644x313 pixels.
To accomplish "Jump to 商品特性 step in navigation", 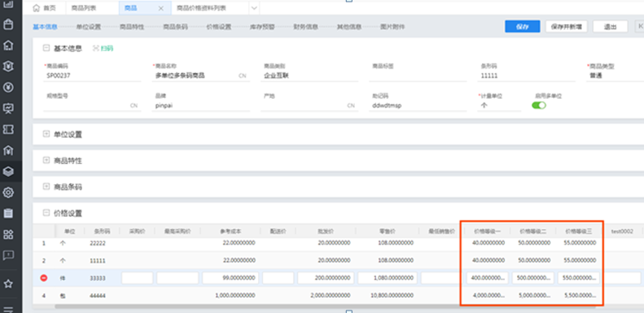I will pos(132,27).
